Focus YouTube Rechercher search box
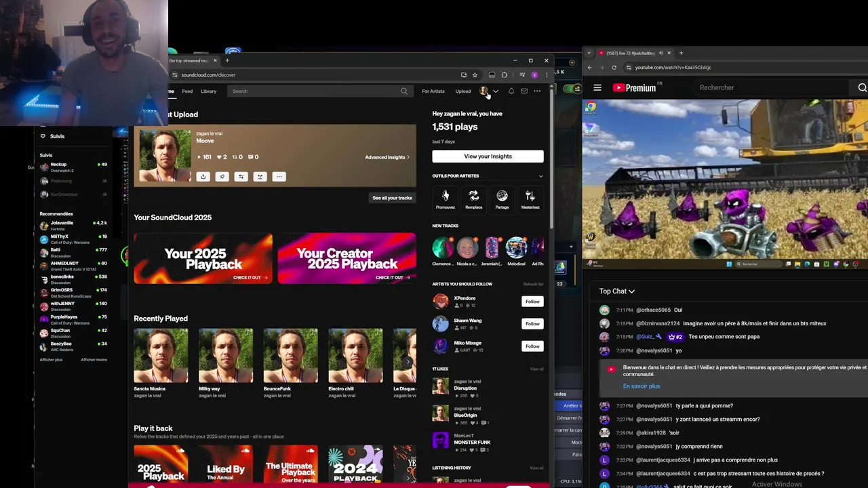868x488 pixels. 773,87
